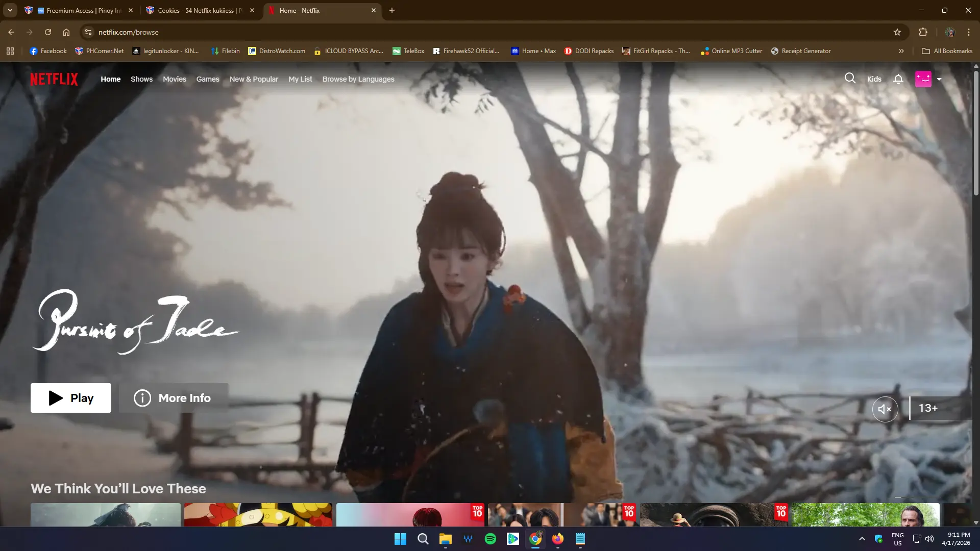
Task: Switch to the Freemium Access tab
Action: [79, 10]
